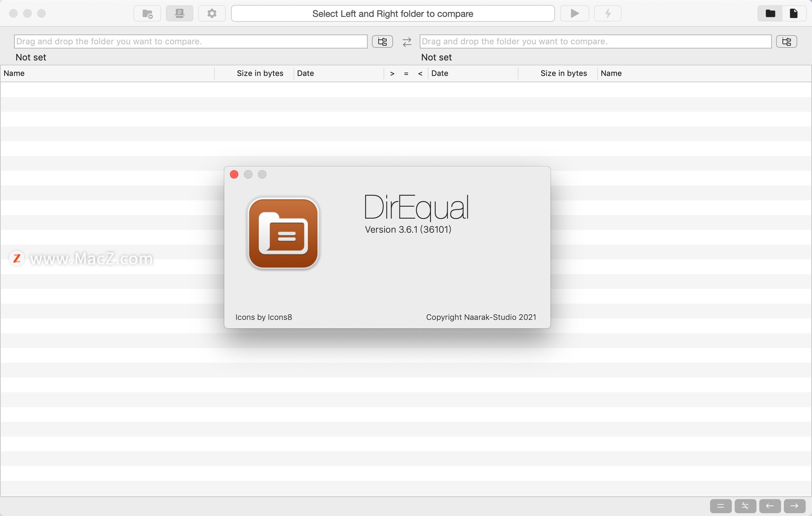The width and height of the screenshot is (812, 516).
Task: Click 'Version 3.6.1 (36101)' text
Action: (408, 230)
